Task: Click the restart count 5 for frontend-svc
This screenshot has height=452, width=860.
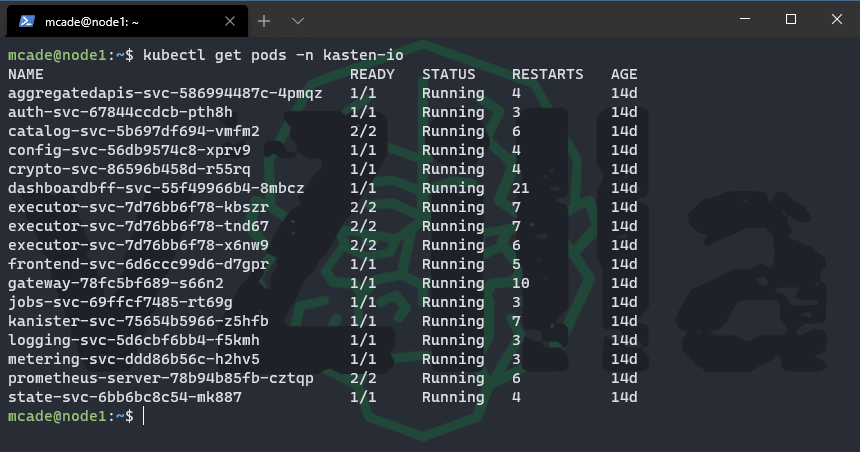Action: (x=516, y=264)
